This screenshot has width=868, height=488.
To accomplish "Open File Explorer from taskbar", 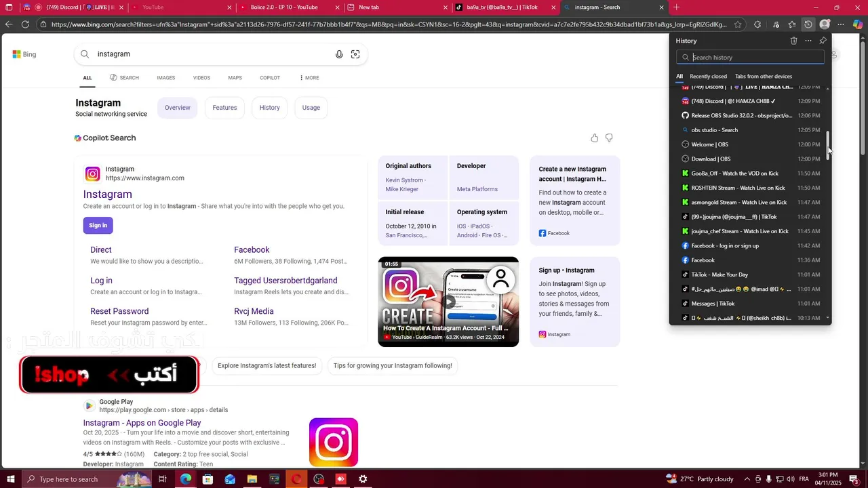I will click(252, 479).
